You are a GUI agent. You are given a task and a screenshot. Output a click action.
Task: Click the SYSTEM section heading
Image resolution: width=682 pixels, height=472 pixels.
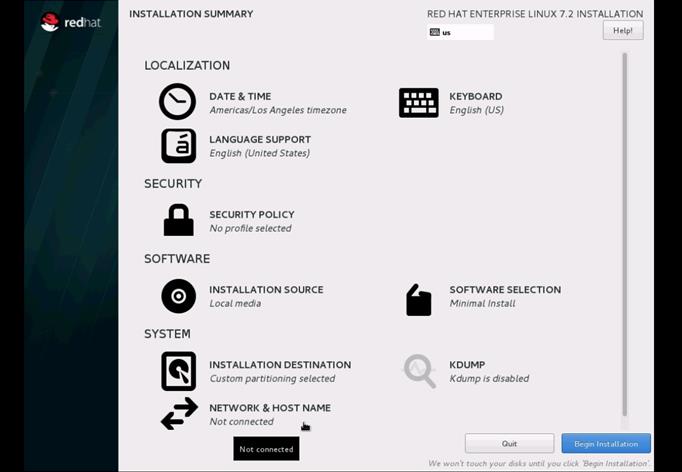[x=167, y=334]
